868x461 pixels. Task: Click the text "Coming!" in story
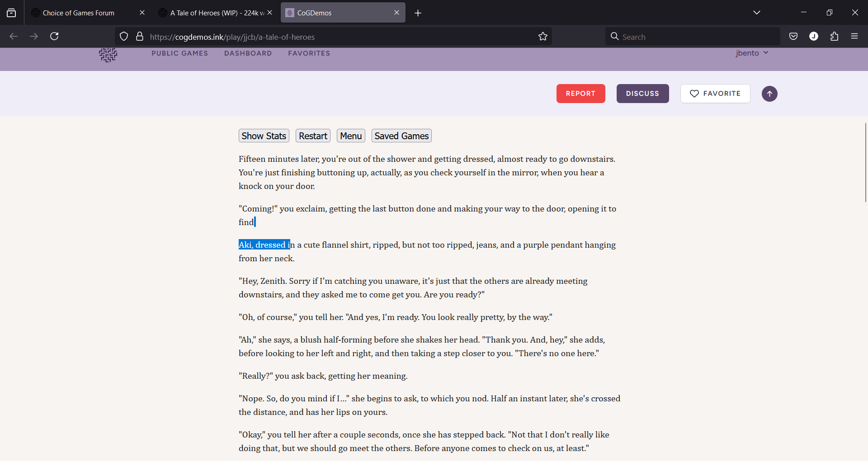click(258, 208)
